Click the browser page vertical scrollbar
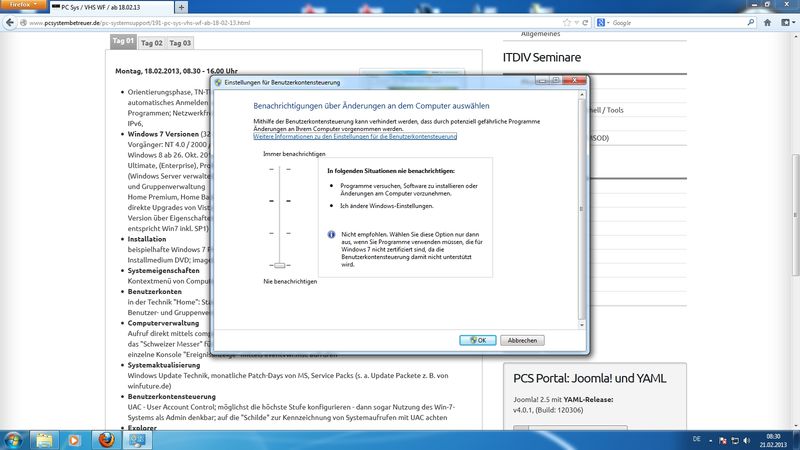The height and width of the screenshot is (450, 800). coord(795,215)
